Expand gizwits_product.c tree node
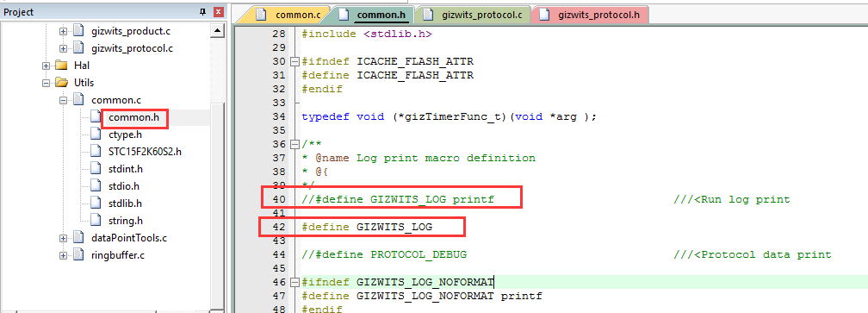This screenshot has width=868, height=313. coord(63,31)
